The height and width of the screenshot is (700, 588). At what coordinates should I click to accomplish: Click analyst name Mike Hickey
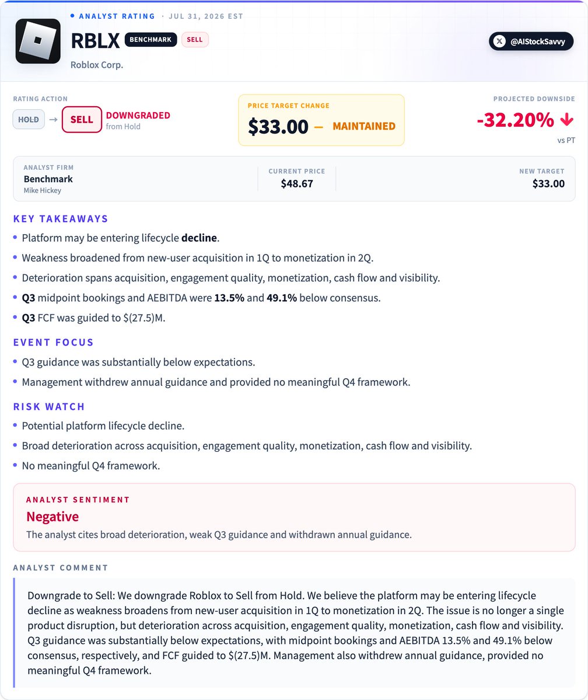(x=43, y=190)
